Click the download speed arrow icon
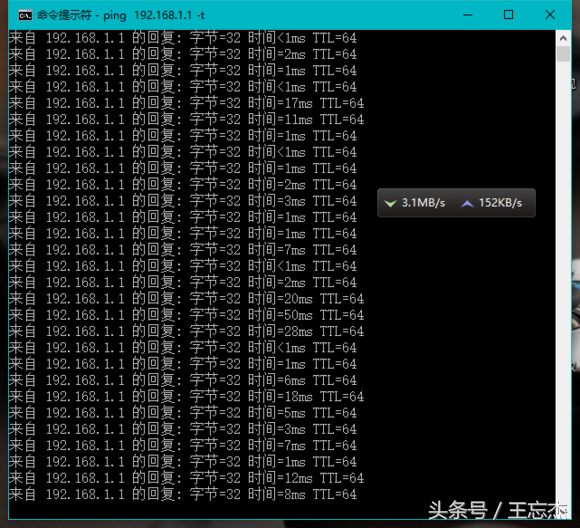The height and width of the screenshot is (528, 580). 390,203
